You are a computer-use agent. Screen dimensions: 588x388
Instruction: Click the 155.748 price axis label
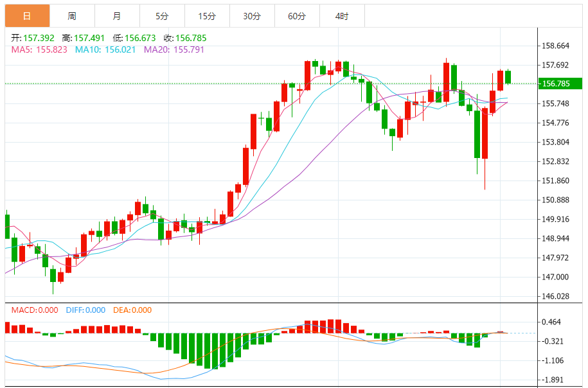point(555,103)
